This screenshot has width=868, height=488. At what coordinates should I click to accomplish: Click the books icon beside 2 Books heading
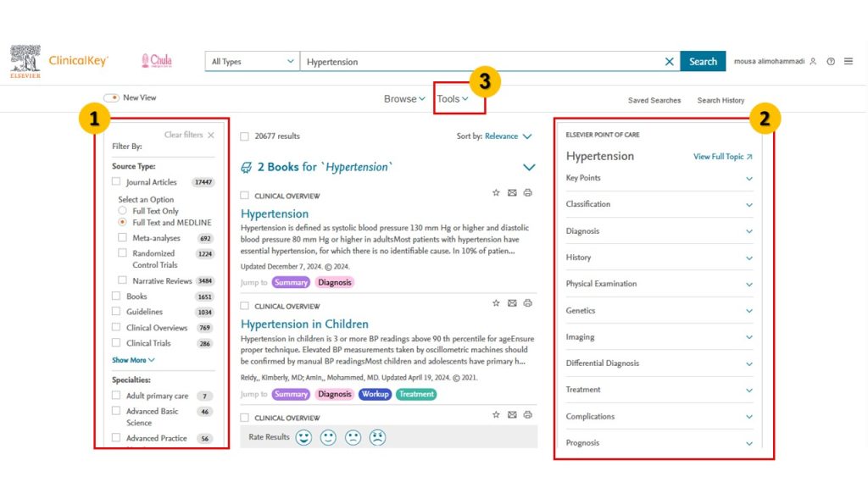(x=247, y=167)
